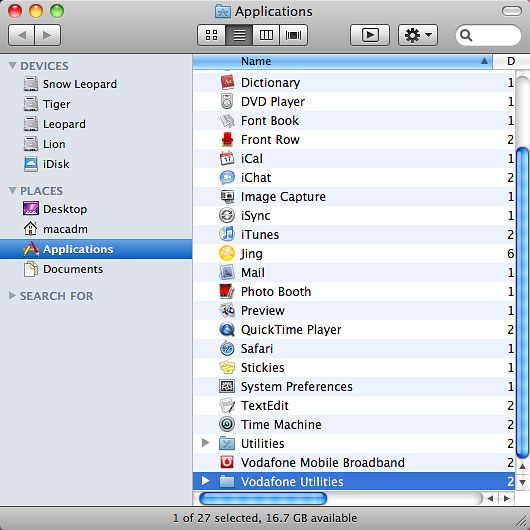This screenshot has width=530, height=530.
Task: Select the Font Book icon
Action: coord(227,121)
